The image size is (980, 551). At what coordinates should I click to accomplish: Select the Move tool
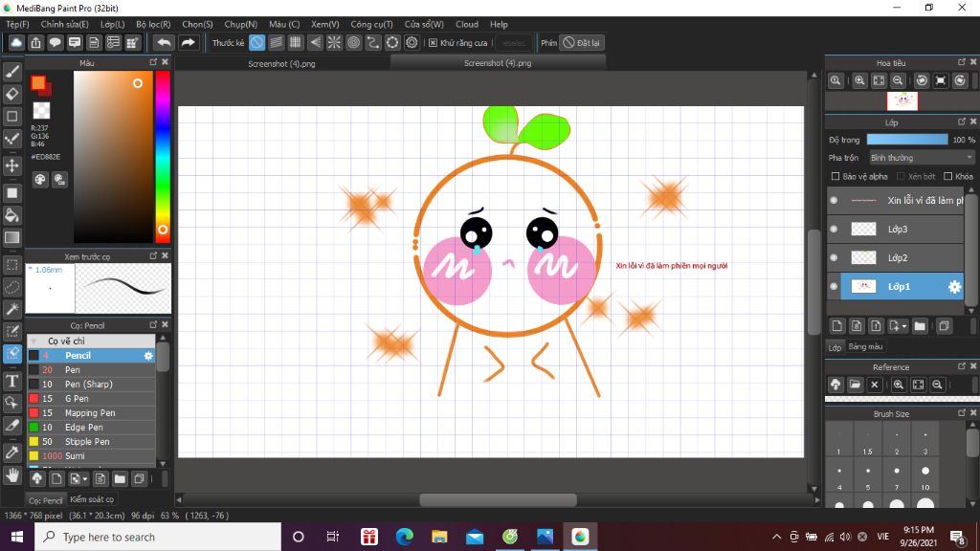click(x=11, y=165)
